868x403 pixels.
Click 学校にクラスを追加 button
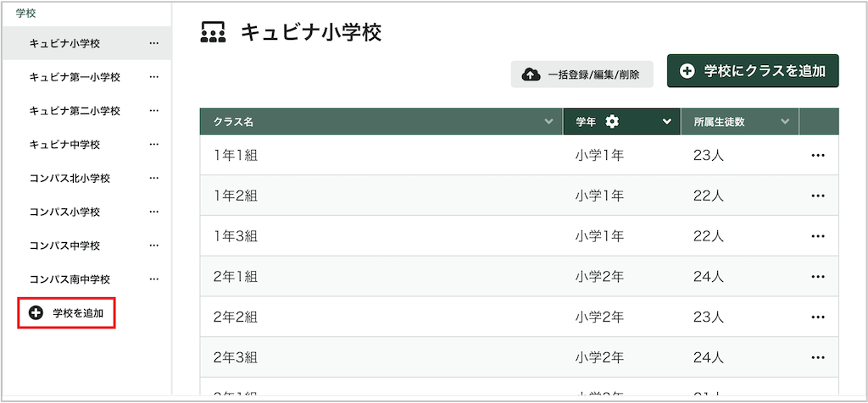click(753, 71)
